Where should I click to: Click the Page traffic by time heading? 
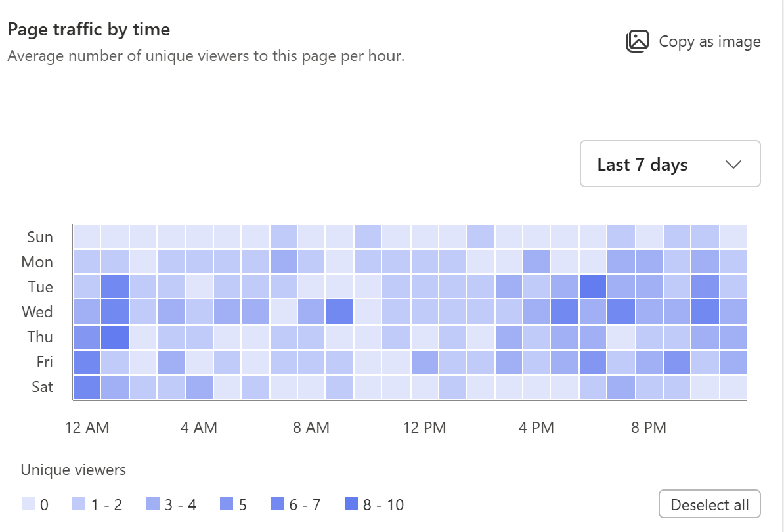(88, 29)
